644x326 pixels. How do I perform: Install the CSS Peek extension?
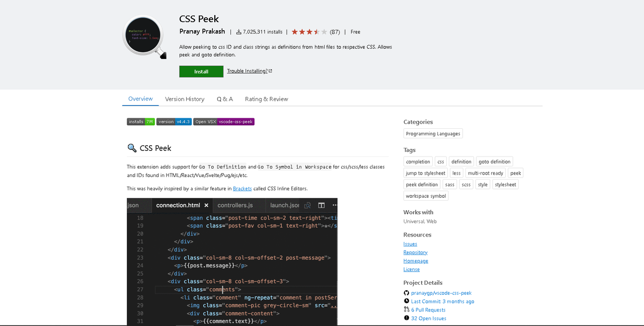pyautogui.click(x=201, y=71)
